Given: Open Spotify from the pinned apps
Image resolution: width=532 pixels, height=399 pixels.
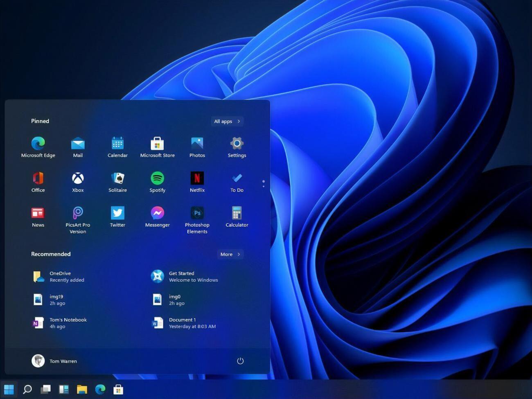Looking at the screenshot, I should (157, 182).
